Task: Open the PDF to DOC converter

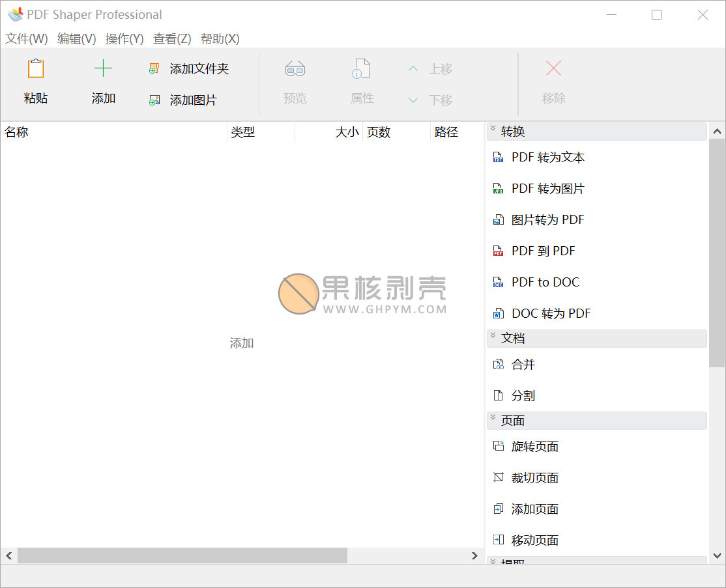Action: coord(545,282)
